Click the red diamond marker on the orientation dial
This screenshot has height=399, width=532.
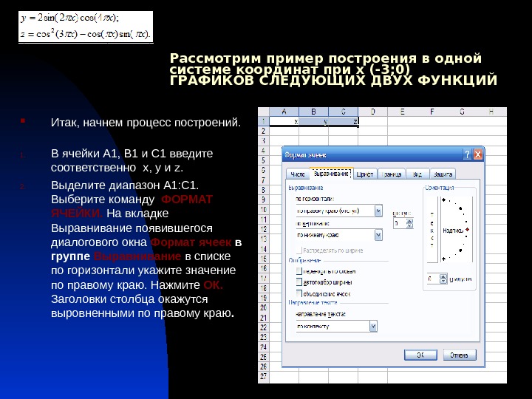tap(467, 230)
